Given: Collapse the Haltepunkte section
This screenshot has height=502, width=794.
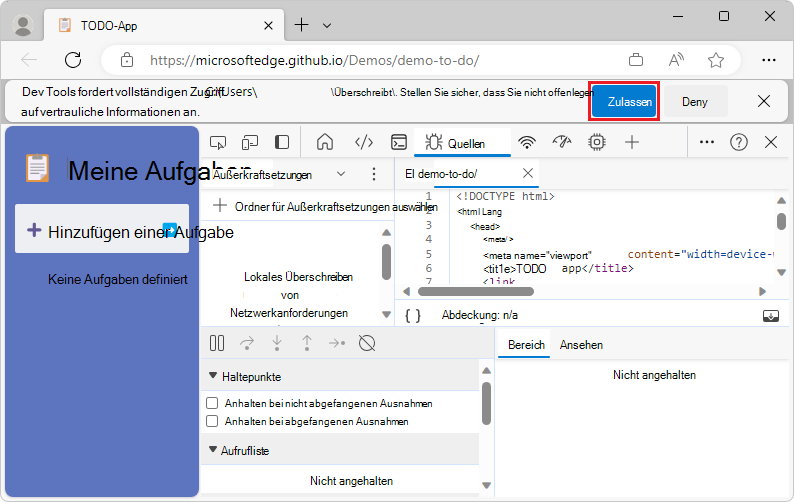Looking at the screenshot, I should (x=213, y=376).
